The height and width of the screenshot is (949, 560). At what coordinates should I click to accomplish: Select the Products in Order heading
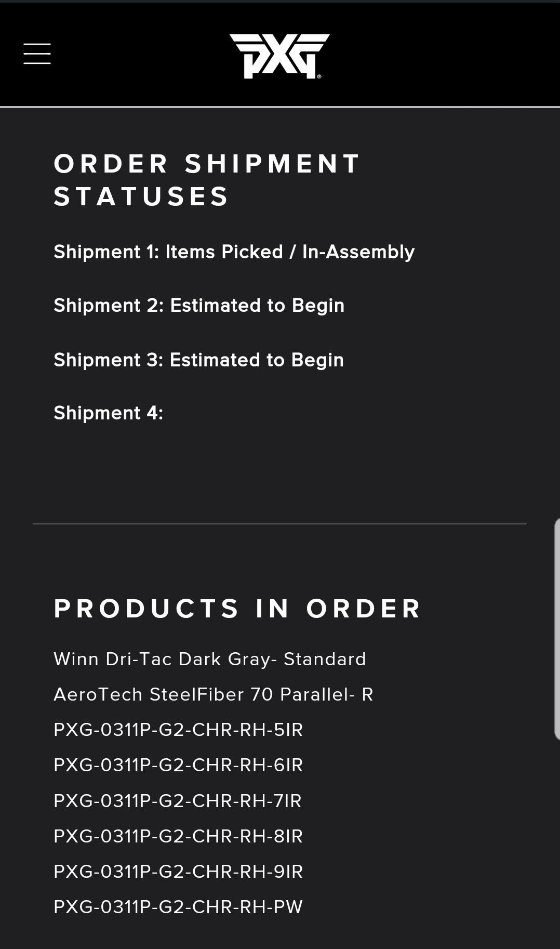(x=237, y=609)
